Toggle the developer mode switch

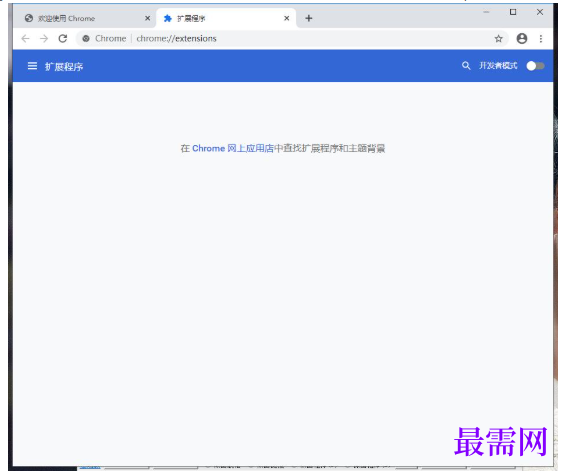(x=535, y=66)
